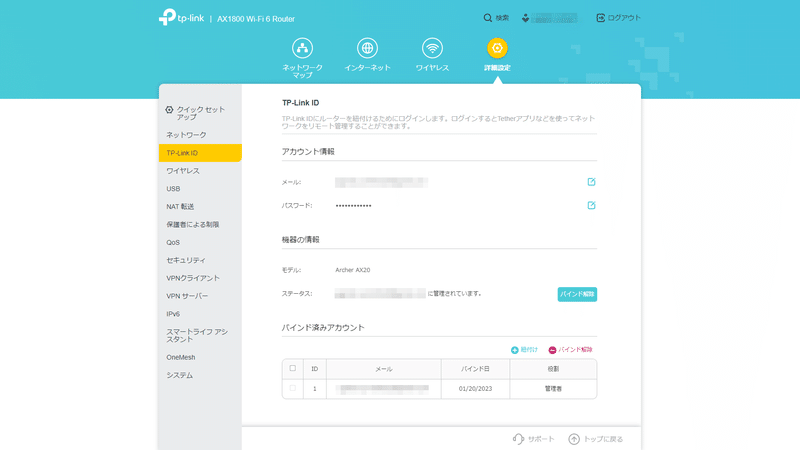The height and width of the screenshot is (450, 800).
Task: Click the 紐付け plus icon
Action: coord(514,350)
